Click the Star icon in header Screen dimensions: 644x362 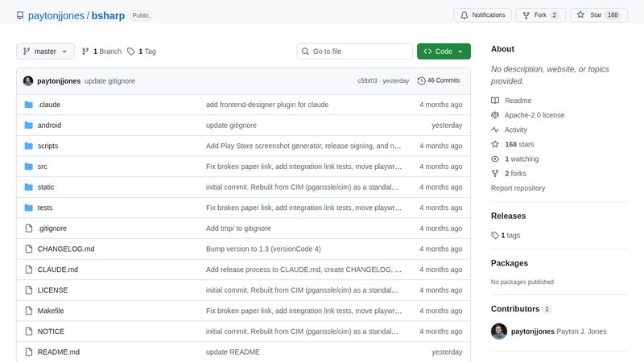coord(580,14)
